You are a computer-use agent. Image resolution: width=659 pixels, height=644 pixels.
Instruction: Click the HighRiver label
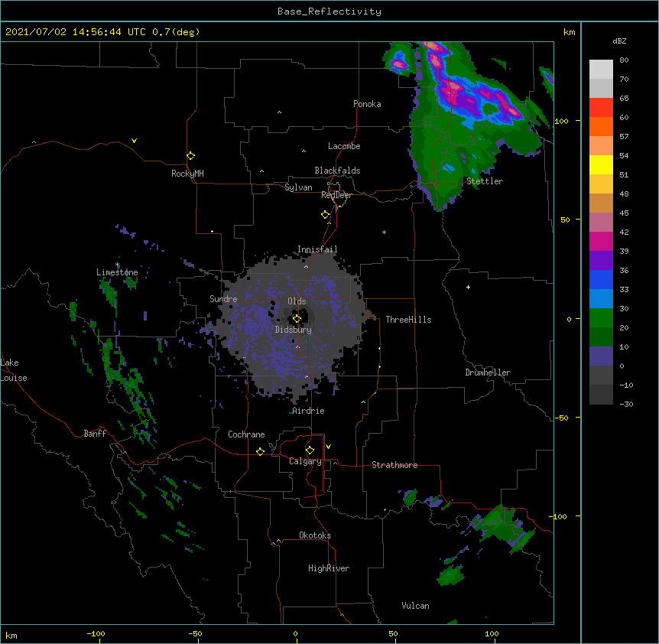click(x=329, y=568)
